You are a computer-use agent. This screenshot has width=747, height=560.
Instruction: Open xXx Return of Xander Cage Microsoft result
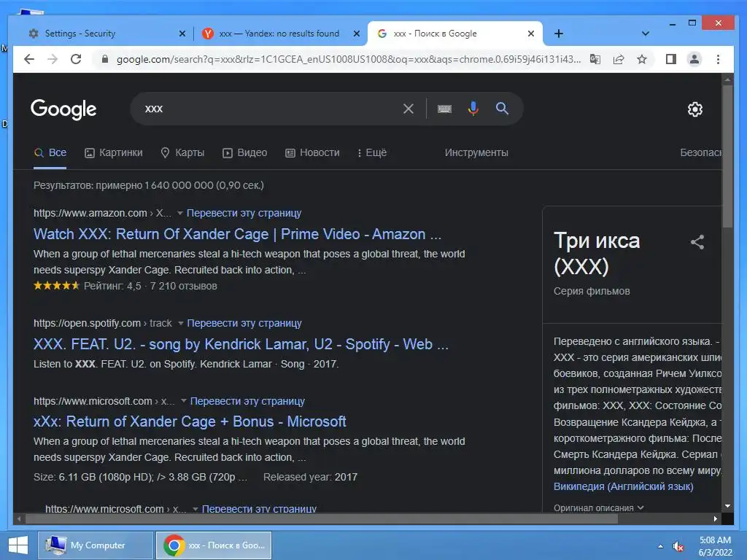pos(190,421)
